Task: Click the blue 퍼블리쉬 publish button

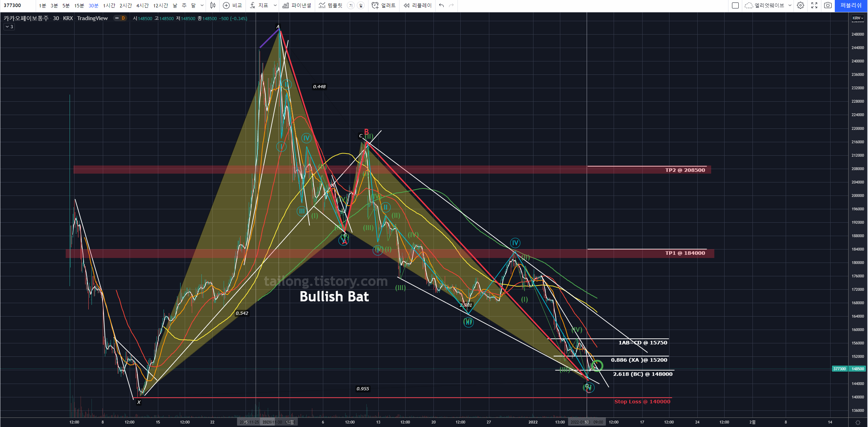Action: (851, 5)
